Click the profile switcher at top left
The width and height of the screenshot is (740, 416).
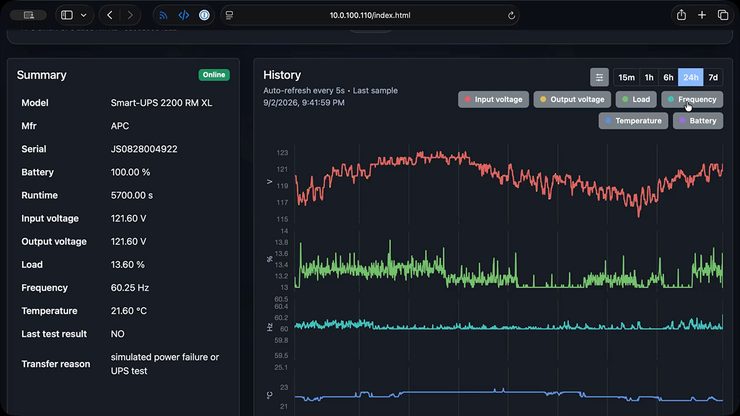pyautogui.click(x=28, y=15)
